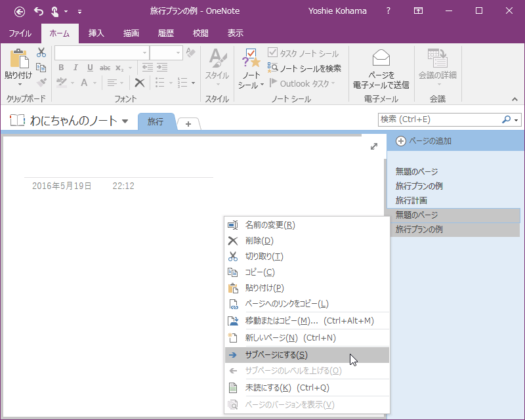Click the + new section tab
This screenshot has width=525, height=420.
(x=188, y=124)
